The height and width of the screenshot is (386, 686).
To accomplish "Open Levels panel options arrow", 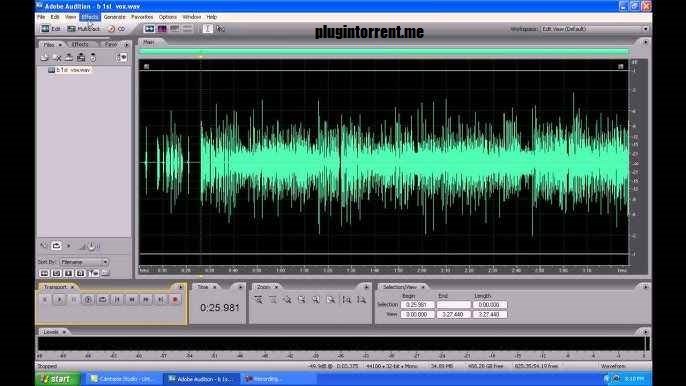I will 645,332.
